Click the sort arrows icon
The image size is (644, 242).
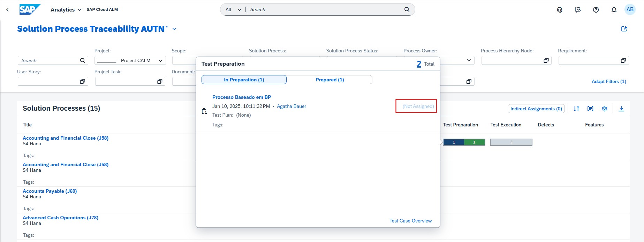pyautogui.click(x=576, y=109)
